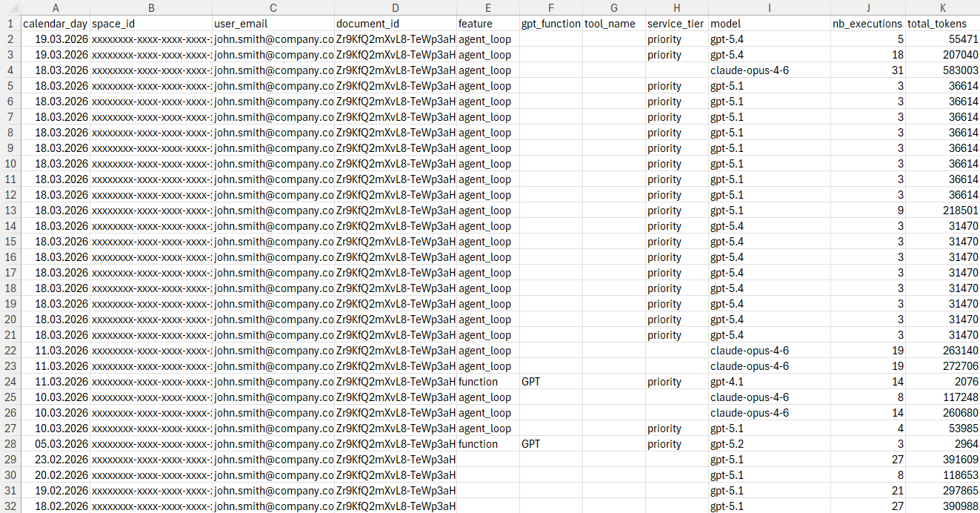The width and height of the screenshot is (980, 513).
Task: Select column header E labeled feature
Action: 487,7
